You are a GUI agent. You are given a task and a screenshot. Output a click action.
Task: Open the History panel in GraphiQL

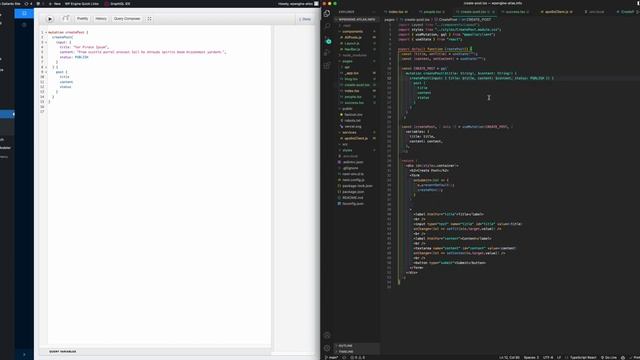[101, 19]
